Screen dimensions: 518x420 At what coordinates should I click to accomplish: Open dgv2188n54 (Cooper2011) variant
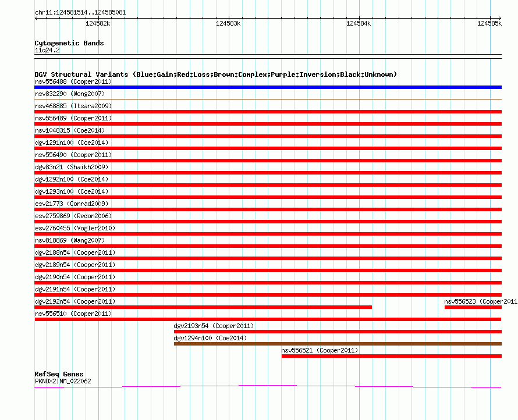pos(75,252)
